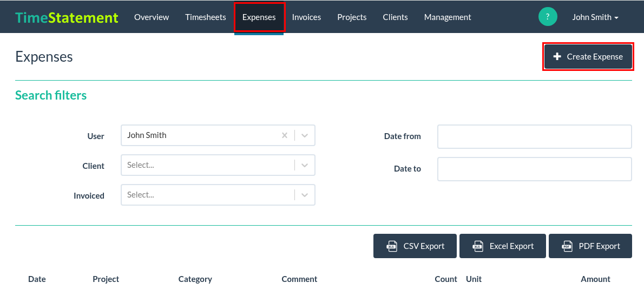Viewport: 644px width, 289px height.
Task: Open the Clients page
Action: [x=395, y=17]
